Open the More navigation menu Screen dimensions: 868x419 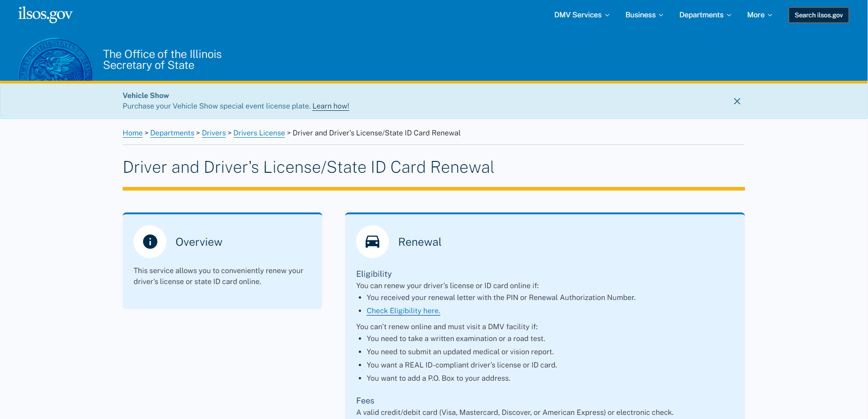(x=759, y=15)
